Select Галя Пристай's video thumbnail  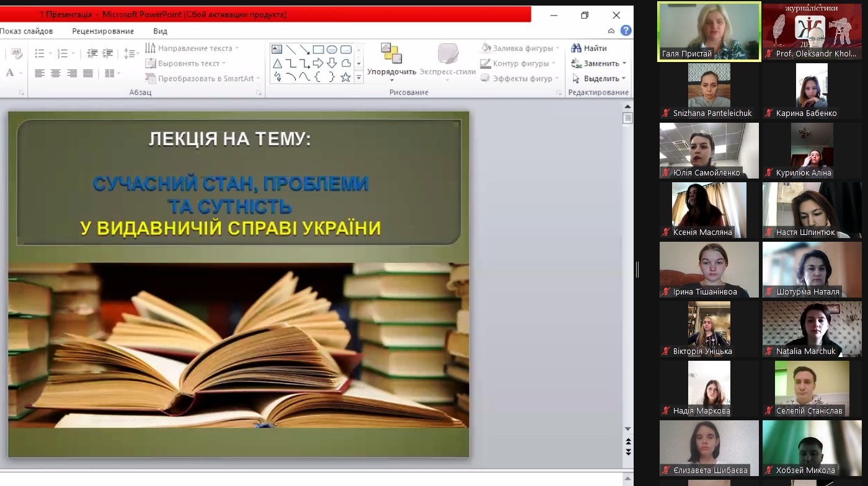coord(709,31)
